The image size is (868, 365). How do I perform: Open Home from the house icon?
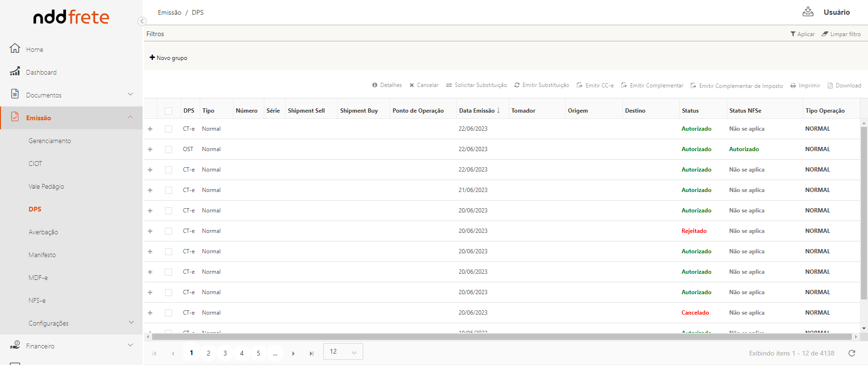(x=15, y=48)
